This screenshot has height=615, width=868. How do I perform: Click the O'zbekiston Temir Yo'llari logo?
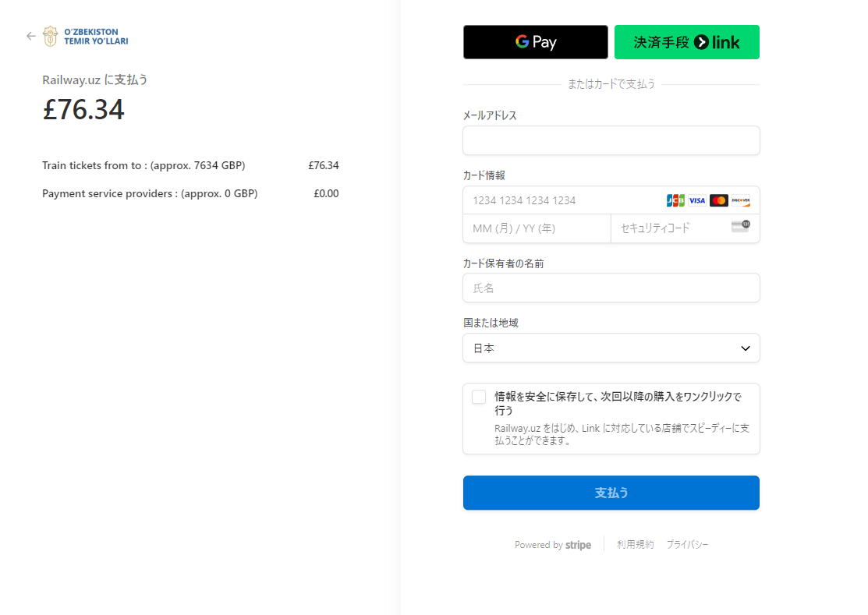[x=86, y=37]
